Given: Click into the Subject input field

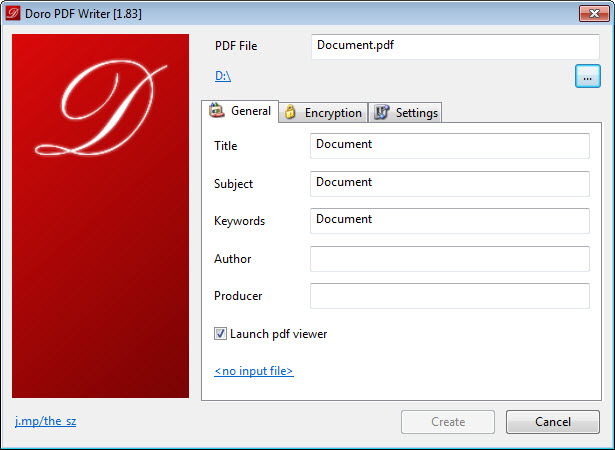Looking at the screenshot, I should pos(450,184).
